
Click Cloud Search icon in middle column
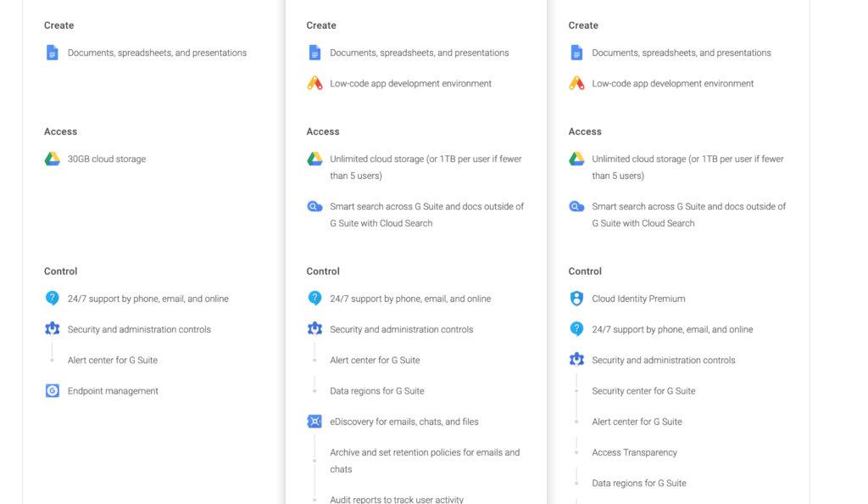314,206
